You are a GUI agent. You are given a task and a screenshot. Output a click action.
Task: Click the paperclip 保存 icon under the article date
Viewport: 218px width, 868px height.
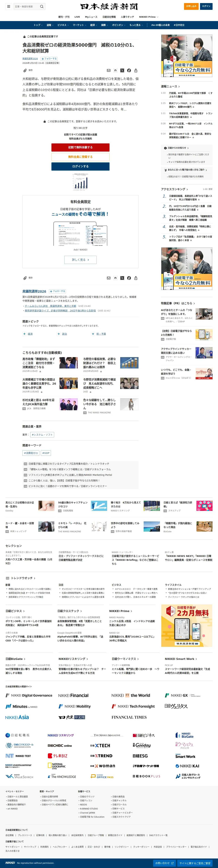pyautogui.click(x=25, y=70)
